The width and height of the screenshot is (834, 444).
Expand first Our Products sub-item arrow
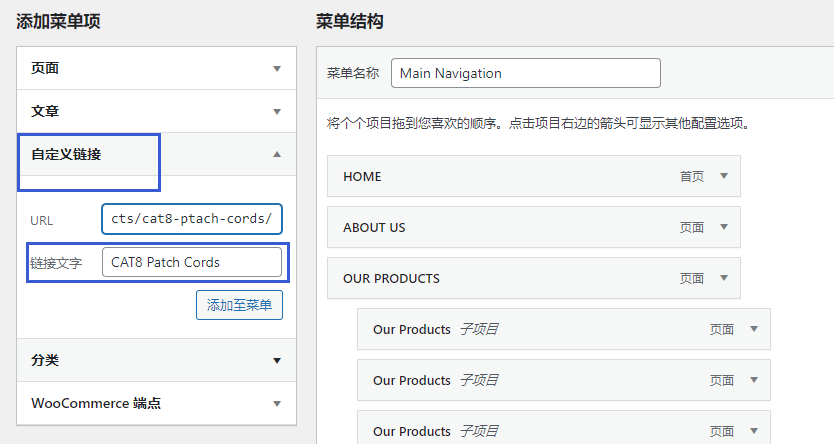[754, 329]
